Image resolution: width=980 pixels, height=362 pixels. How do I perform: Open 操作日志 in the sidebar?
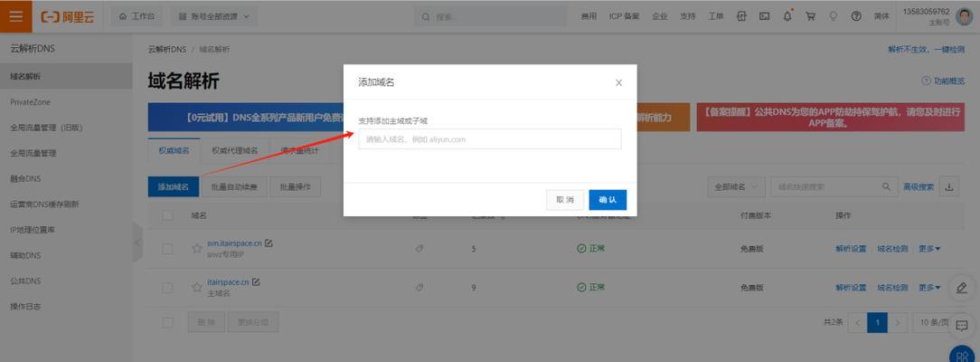(25, 307)
